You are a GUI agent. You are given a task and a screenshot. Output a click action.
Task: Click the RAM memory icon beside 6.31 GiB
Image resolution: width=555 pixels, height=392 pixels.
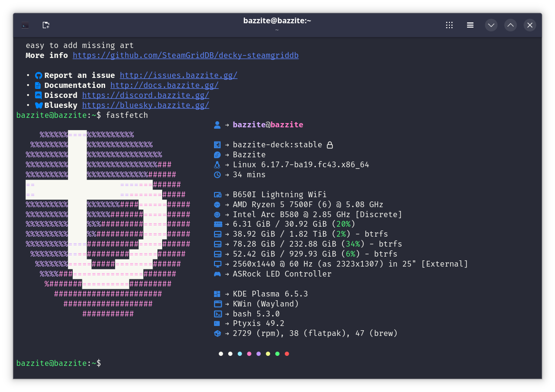(218, 224)
